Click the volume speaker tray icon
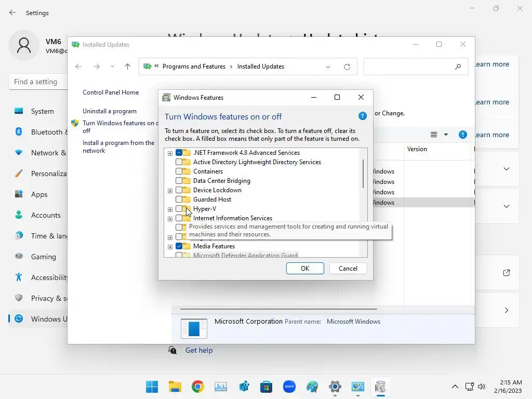 [x=482, y=387]
